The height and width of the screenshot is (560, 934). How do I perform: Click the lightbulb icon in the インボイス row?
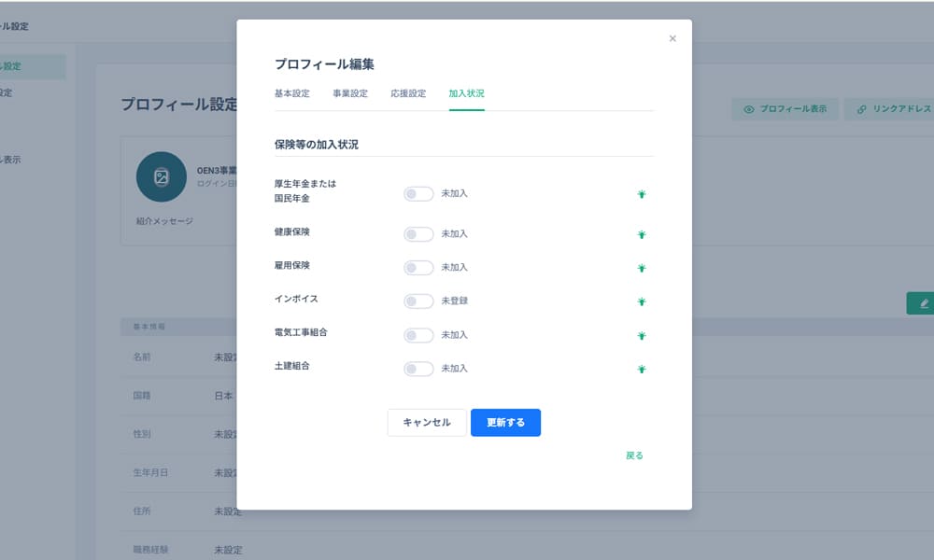pos(642,302)
